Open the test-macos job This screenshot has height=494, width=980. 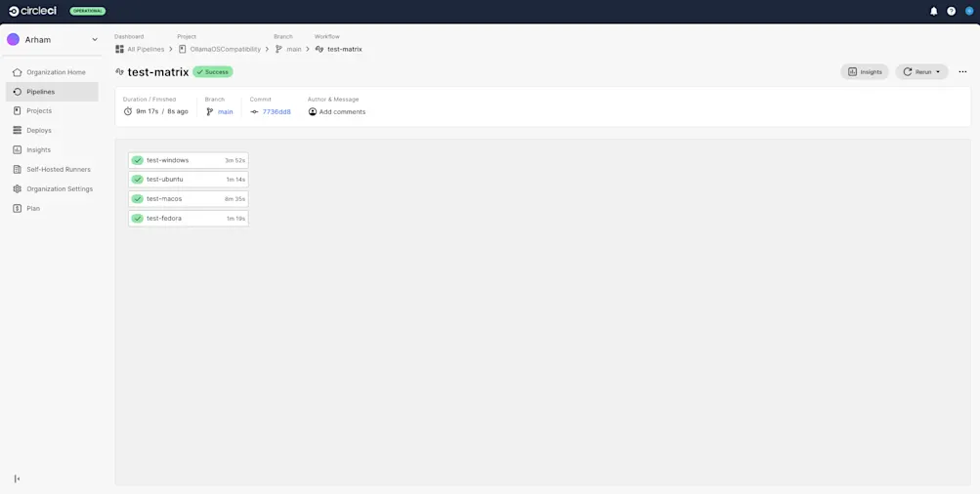pyautogui.click(x=189, y=198)
